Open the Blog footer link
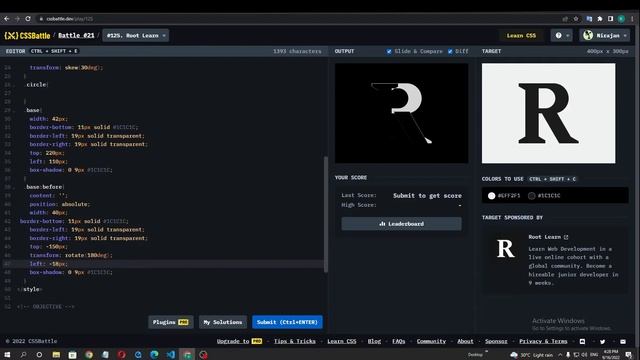The height and width of the screenshot is (360, 640). point(374,341)
